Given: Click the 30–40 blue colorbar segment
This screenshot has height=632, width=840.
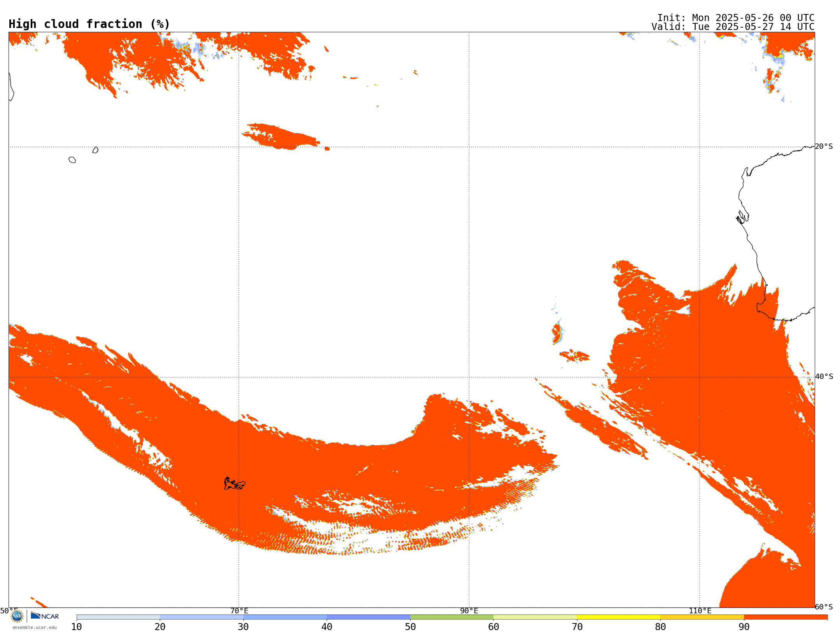Looking at the screenshot, I should click(x=285, y=617).
